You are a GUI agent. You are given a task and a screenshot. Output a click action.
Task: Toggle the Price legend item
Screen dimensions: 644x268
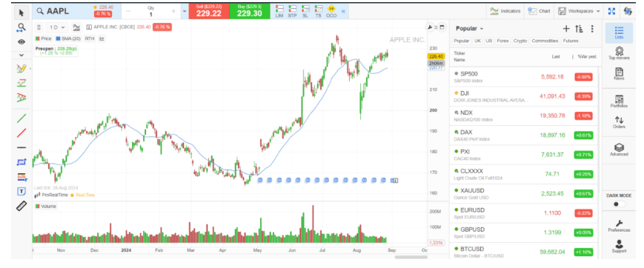[44, 38]
